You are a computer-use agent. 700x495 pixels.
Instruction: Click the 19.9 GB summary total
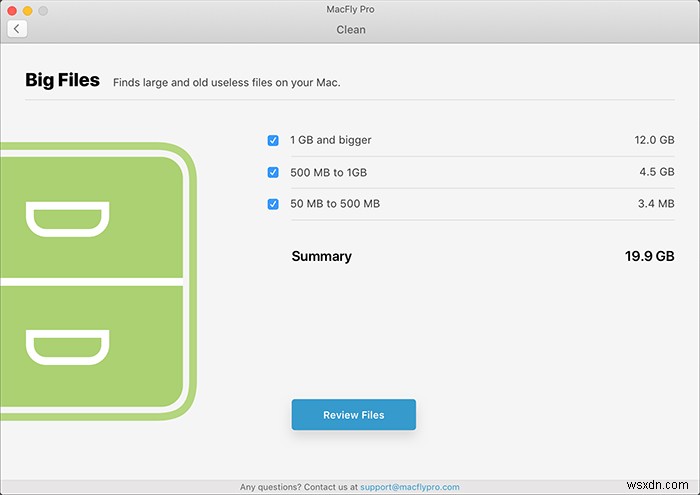coord(650,256)
